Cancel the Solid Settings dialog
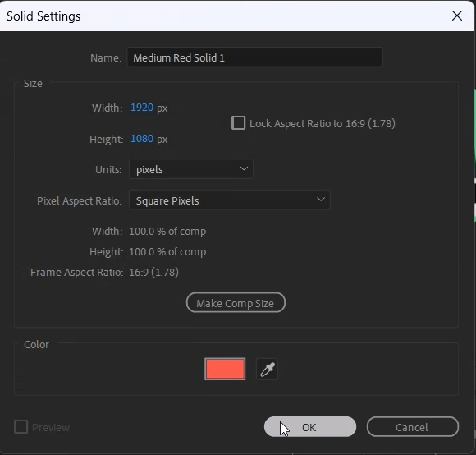The height and width of the screenshot is (455, 476). coord(413,427)
